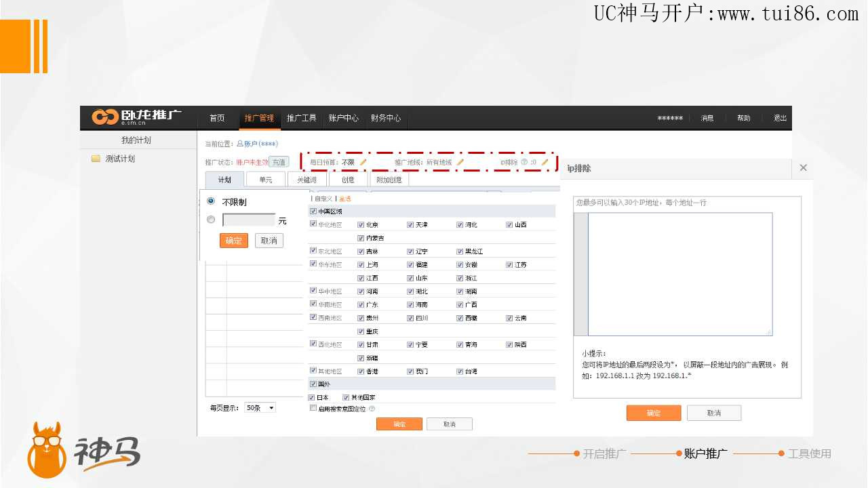Click the folder icon beside 测试计划
The image size is (868, 488).
[96, 159]
